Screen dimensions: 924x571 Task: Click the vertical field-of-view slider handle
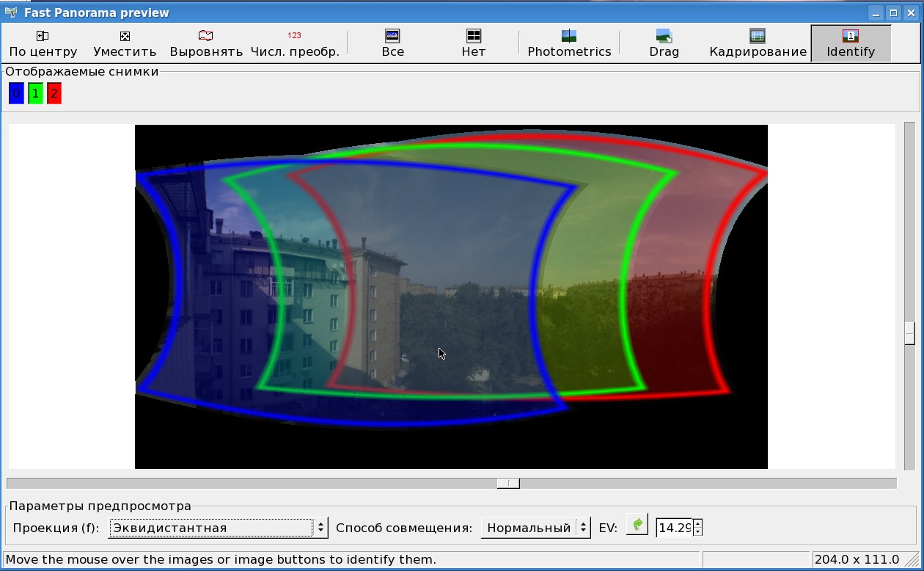pyautogui.click(x=909, y=332)
